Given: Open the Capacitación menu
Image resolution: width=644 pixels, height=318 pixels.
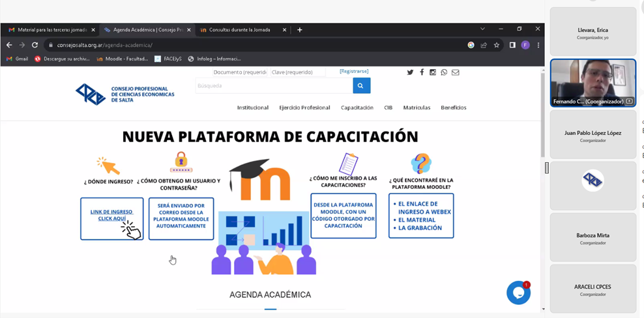Looking at the screenshot, I should click(x=357, y=108).
